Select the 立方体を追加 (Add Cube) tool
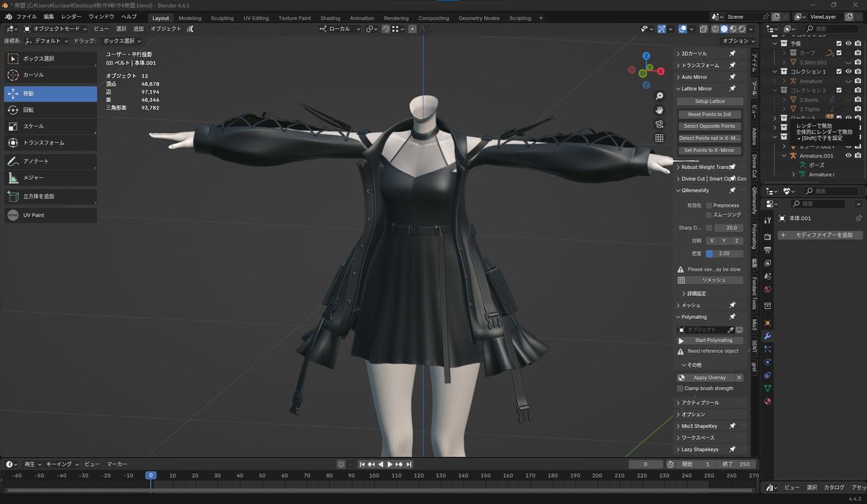867x504 pixels. tap(50, 196)
